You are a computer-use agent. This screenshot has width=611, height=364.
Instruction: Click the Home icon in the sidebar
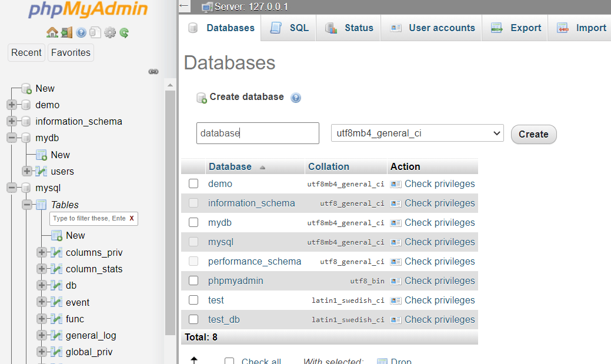[52, 33]
